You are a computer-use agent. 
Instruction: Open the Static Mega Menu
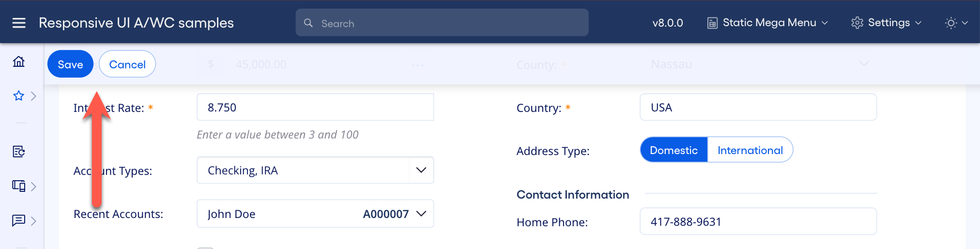pos(768,23)
